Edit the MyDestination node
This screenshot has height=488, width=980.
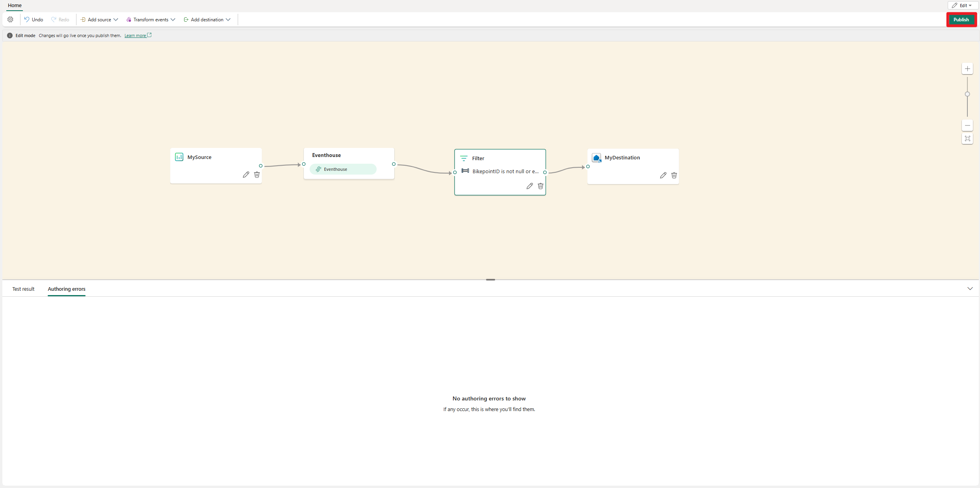click(x=663, y=176)
